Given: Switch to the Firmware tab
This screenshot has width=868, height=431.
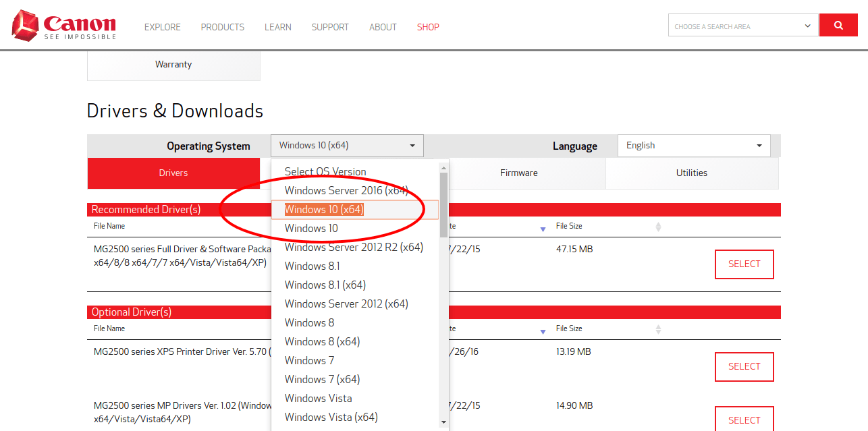Looking at the screenshot, I should [x=519, y=173].
